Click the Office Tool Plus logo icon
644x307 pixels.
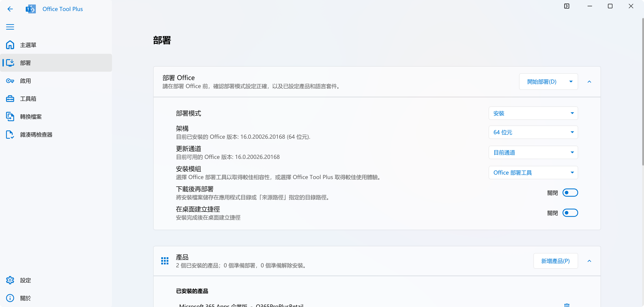pyautogui.click(x=30, y=9)
